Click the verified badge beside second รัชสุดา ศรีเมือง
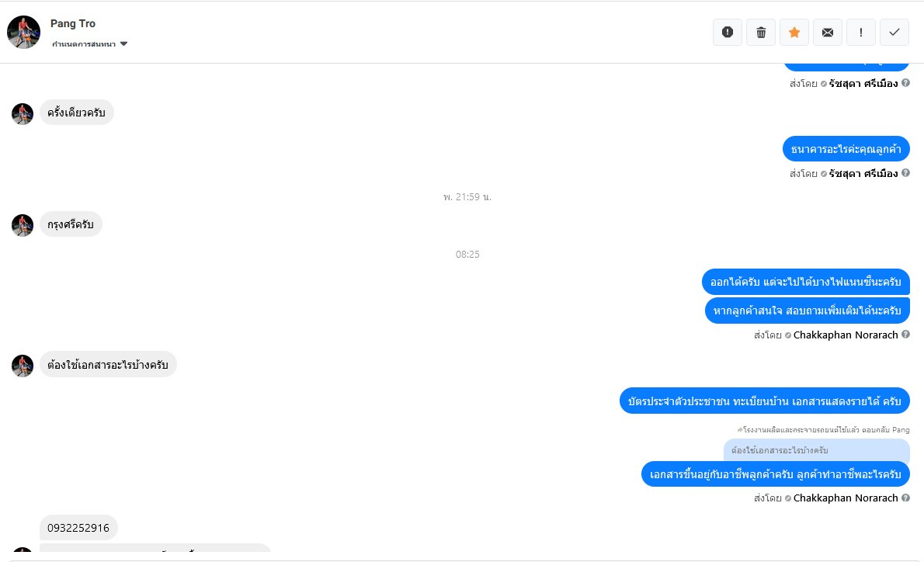Viewport: 924px width, 562px height. click(x=824, y=174)
